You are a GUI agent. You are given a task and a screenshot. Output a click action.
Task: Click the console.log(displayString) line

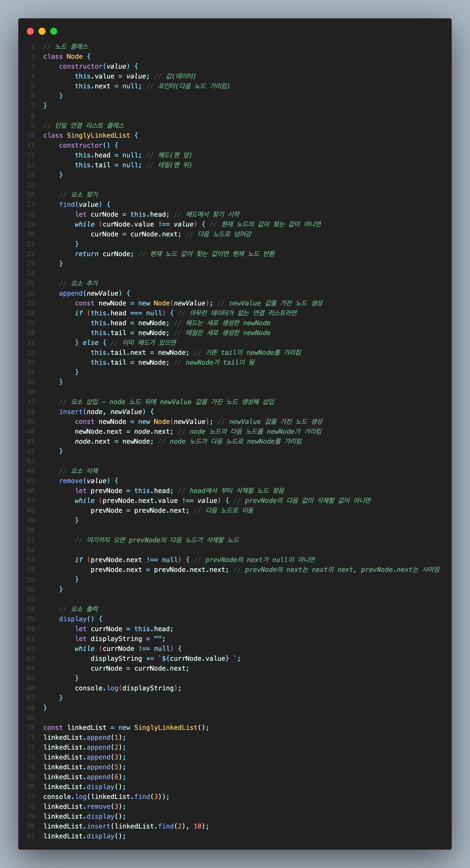[x=128, y=688]
